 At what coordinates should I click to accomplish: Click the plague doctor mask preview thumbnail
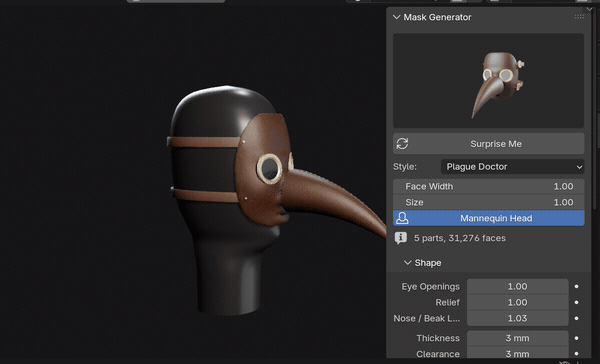point(489,81)
